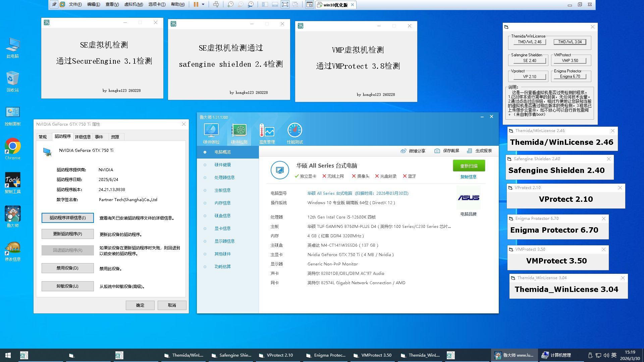This screenshot has width=644, height=362.
Task: Open the 选项卡(T) menu
Action: (157, 4)
